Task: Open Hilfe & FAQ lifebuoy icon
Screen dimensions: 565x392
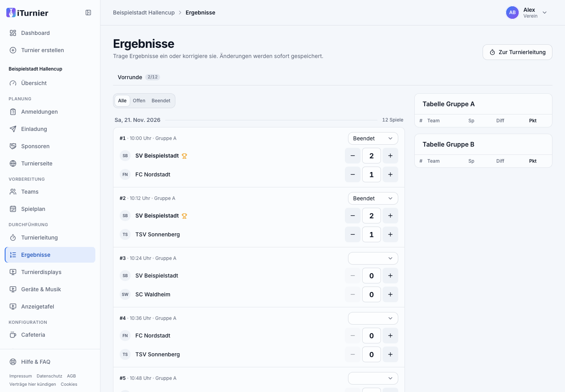Action: [x=13, y=362]
